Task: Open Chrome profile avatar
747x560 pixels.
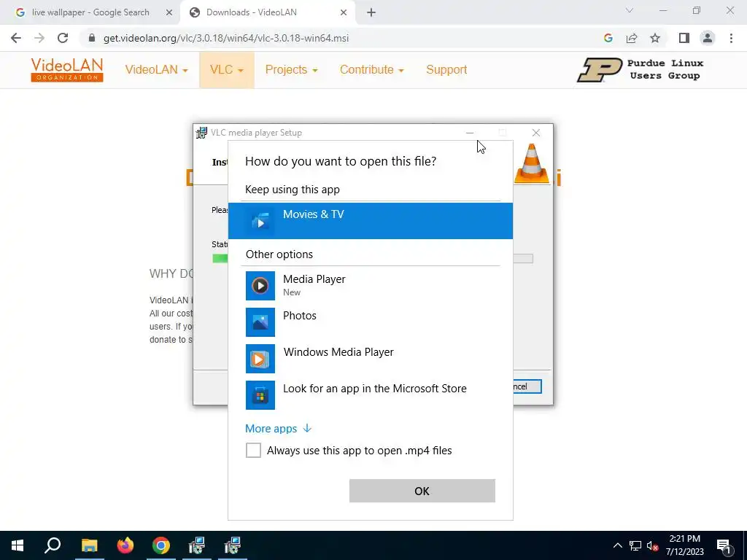Action: (708, 38)
